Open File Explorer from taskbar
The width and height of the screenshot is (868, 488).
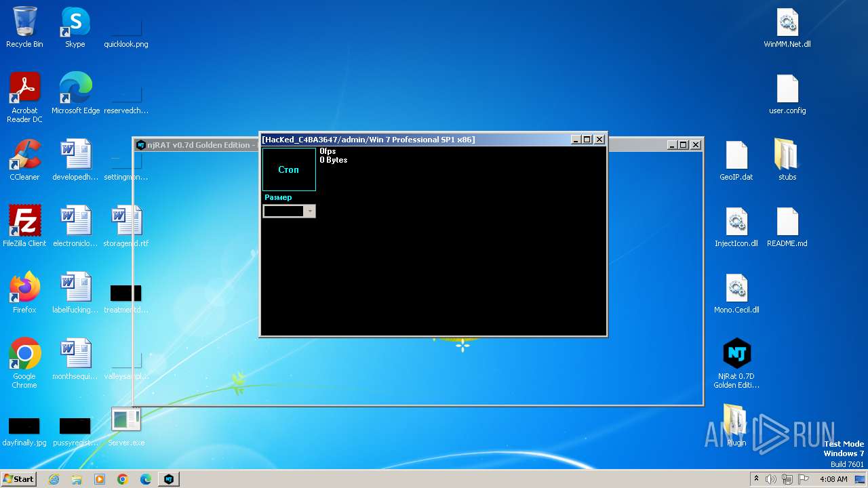pos(77,479)
